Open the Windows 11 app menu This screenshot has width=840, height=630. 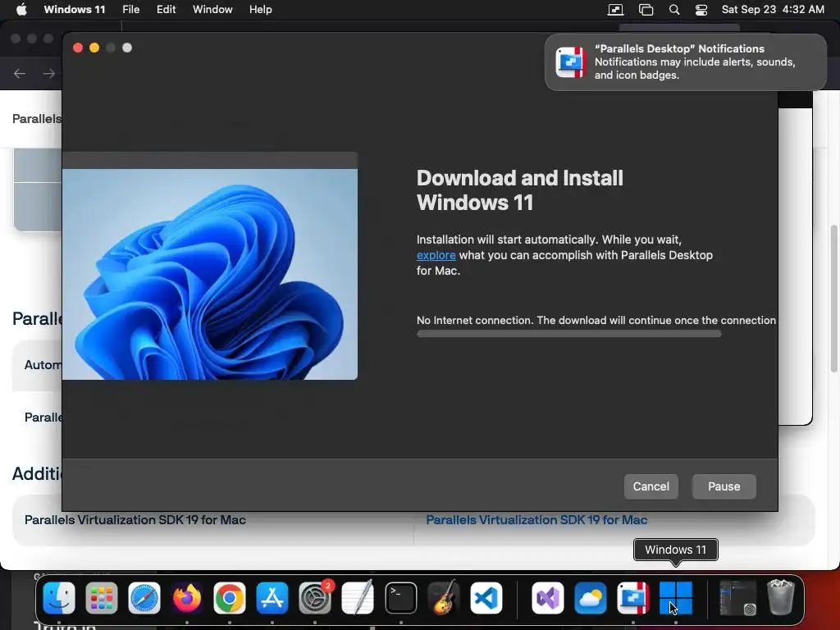tap(75, 9)
